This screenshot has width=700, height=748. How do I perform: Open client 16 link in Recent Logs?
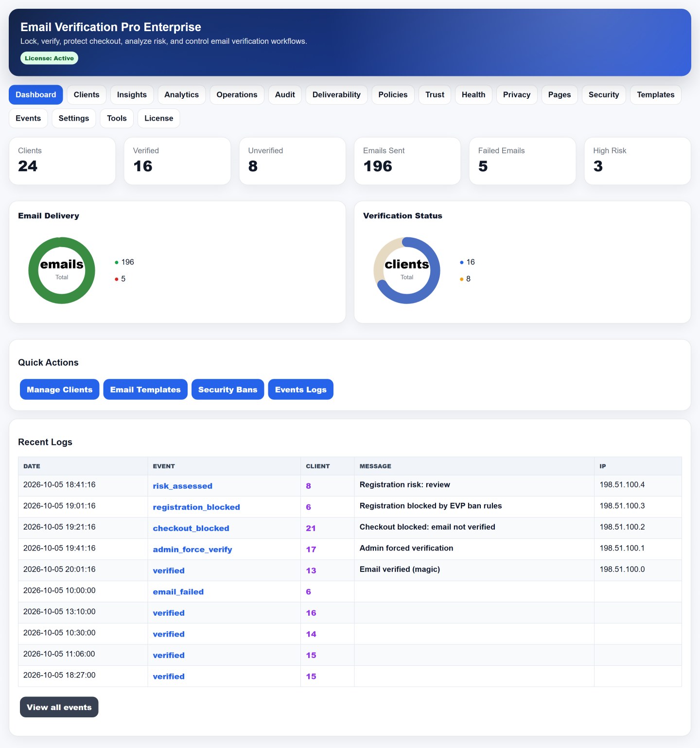pos(311,613)
